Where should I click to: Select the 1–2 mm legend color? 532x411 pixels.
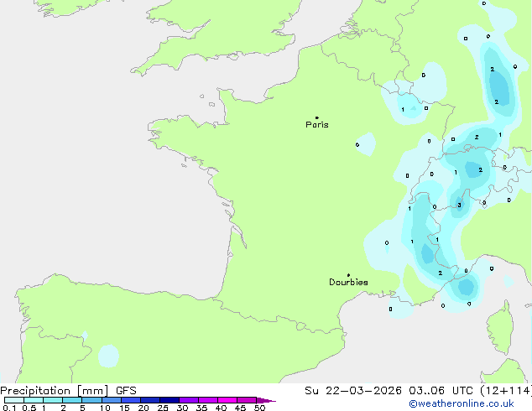click(53, 400)
